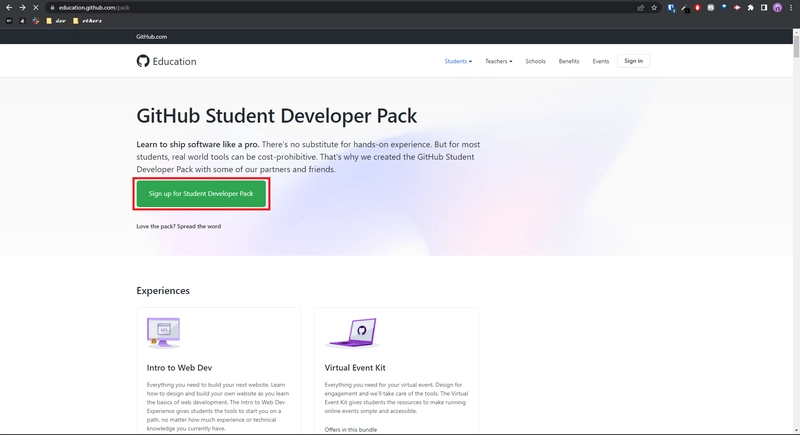Open Chrome three-dot menu
This screenshot has height=435, width=800.
click(x=791, y=7)
